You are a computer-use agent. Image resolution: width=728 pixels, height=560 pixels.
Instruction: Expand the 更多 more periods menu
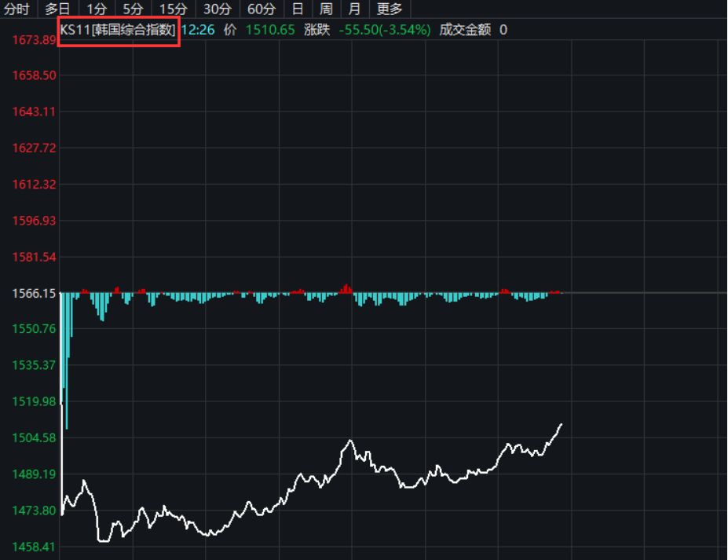[390, 9]
